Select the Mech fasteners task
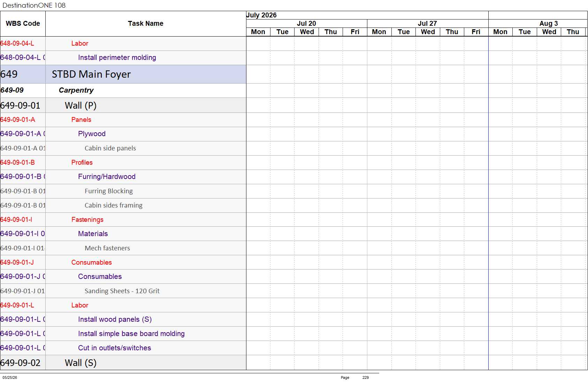This screenshot has height=382, width=588. pyautogui.click(x=107, y=248)
